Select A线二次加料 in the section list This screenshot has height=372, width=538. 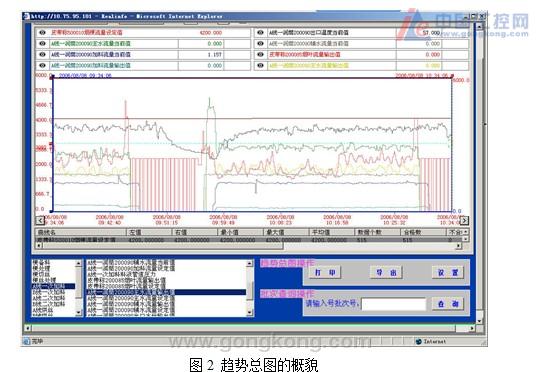(48, 298)
